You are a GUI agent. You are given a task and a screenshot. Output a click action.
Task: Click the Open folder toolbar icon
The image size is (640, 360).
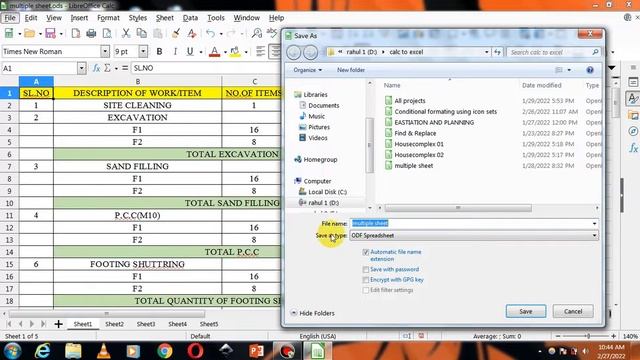(x=29, y=33)
